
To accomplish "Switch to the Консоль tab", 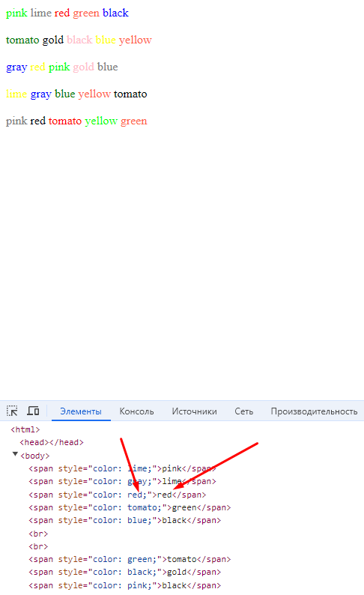I will [136, 411].
